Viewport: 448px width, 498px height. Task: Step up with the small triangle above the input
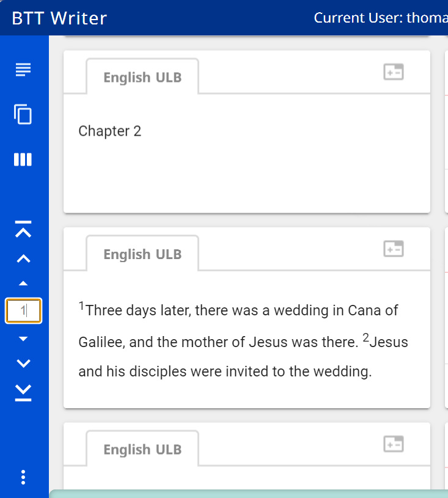(23, 282)
